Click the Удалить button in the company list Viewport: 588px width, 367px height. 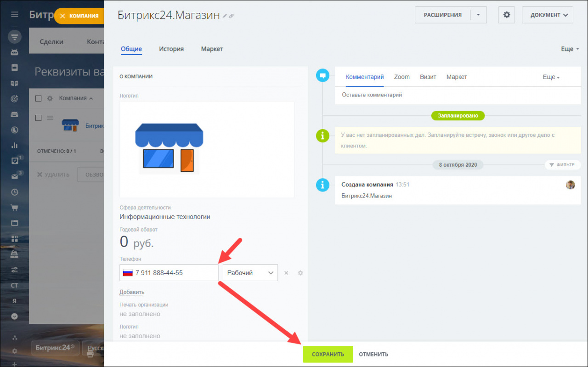click(x=53, y=175)
